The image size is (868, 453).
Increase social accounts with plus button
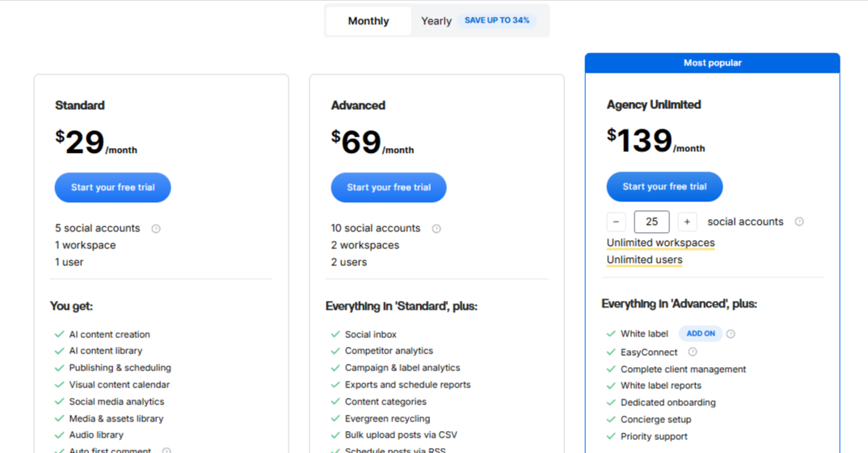point(687,222)
